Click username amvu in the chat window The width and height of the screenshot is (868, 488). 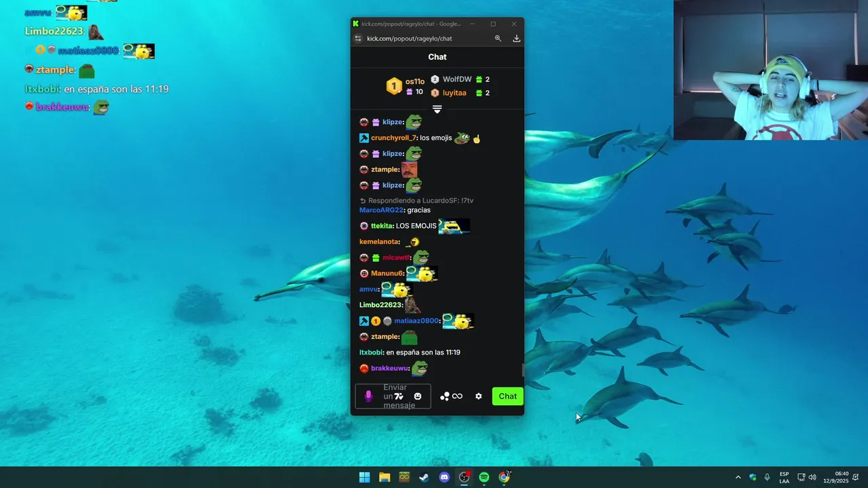368,289
